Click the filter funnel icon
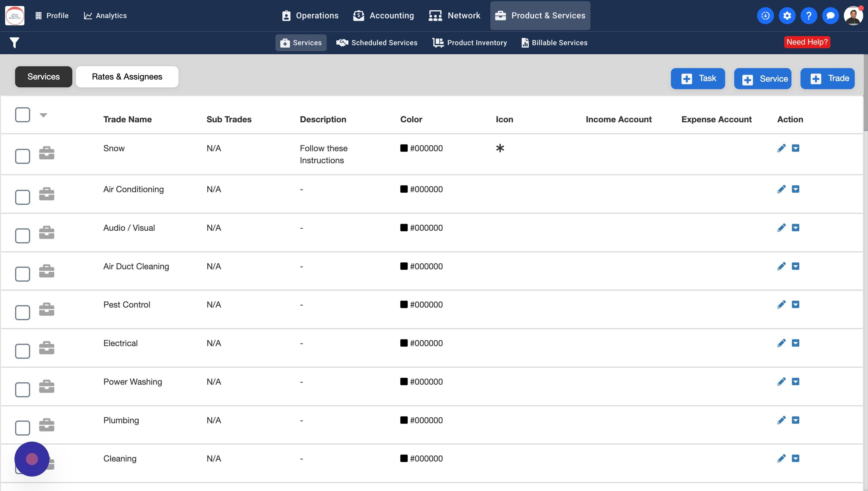 coord(14,42)
